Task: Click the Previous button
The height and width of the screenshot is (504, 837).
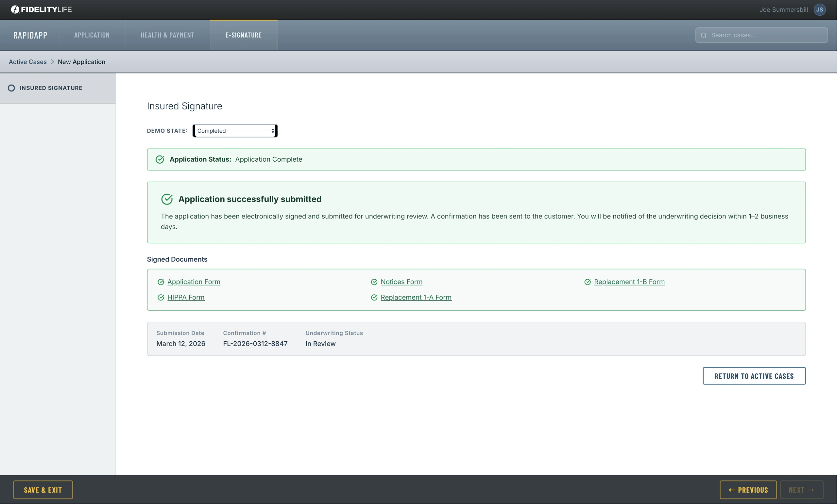Action: pyautogui.click(x=748, y=490)
